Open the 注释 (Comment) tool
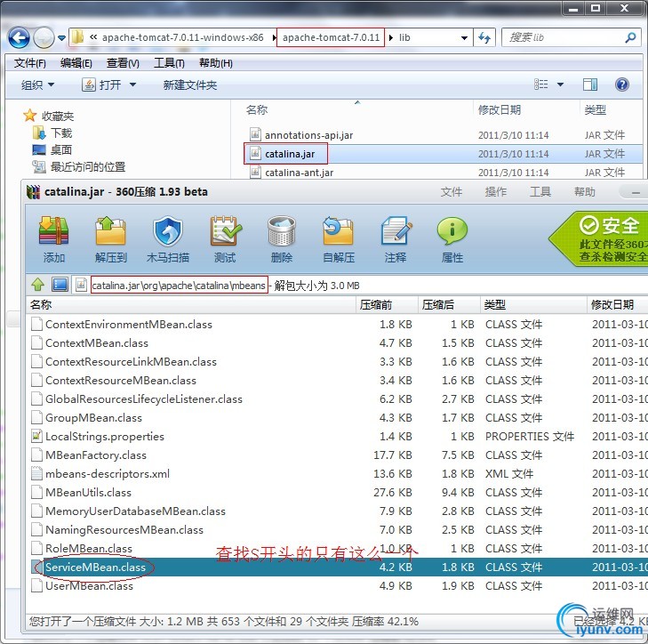The height and width of the screenshot is (644, 648). click(396, 231)
